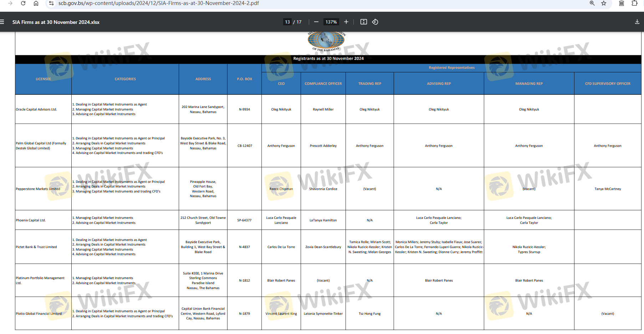
Task: Click the forward navigation arrow
Action: pos(10,3)
